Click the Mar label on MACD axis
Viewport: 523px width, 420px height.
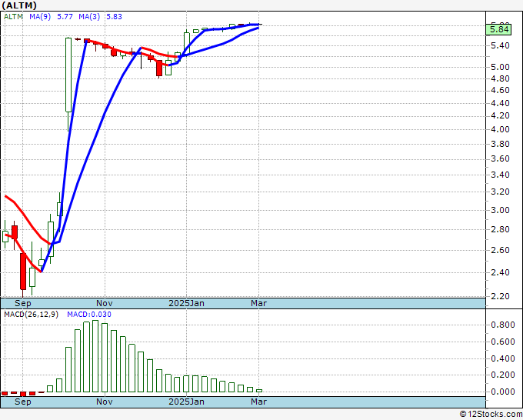click(x=259, y=402)
